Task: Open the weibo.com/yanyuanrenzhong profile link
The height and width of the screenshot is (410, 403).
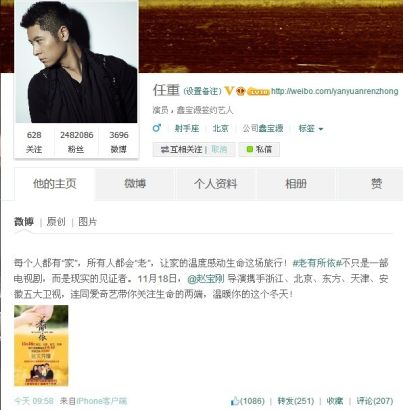Action: click(x=335, y=91)
